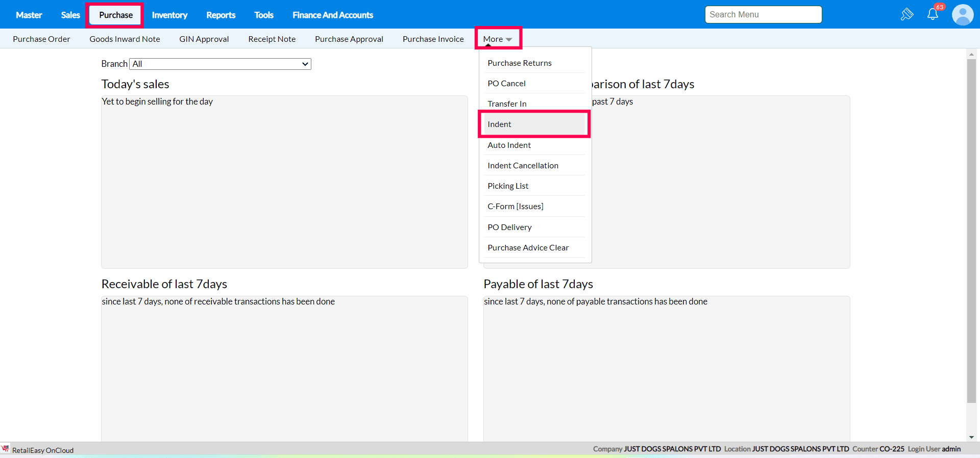The image size is (980, 458).
Task: Switch to the Inventory main tab
Action: click(169, 15)
